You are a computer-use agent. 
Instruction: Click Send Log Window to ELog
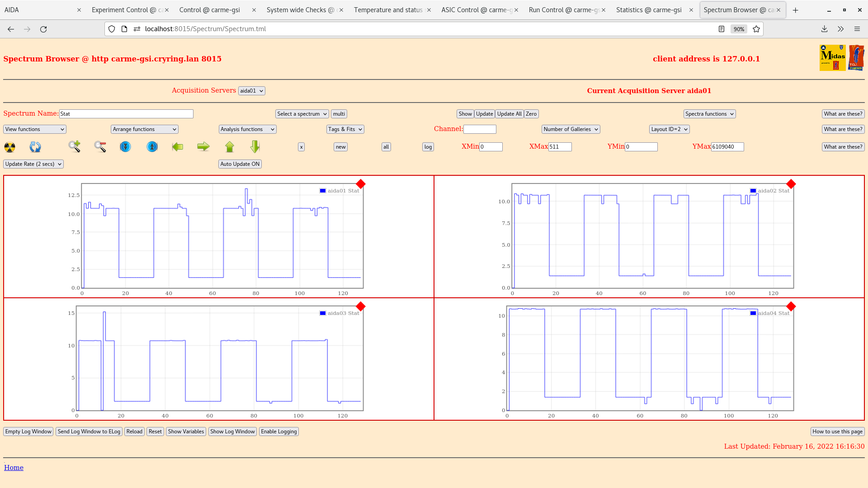point(89,432)
